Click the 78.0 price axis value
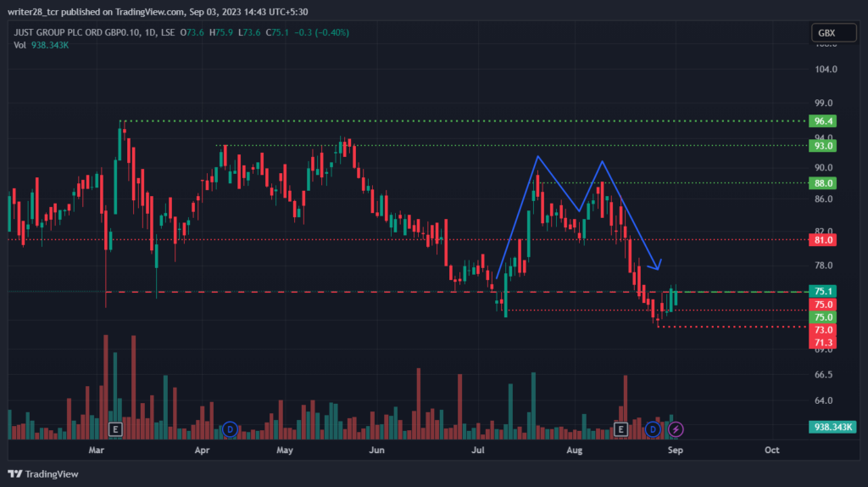The image size is (868, 487). (824, 266)
